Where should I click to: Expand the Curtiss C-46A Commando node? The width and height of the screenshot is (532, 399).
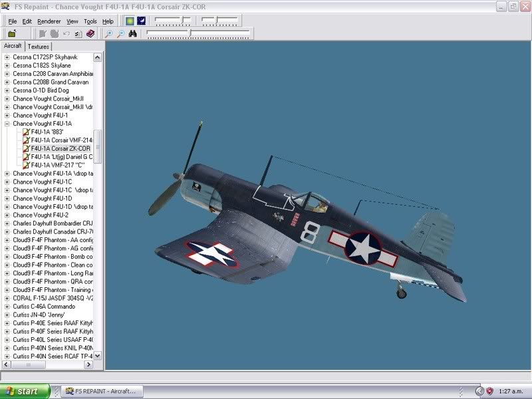tap(7, 307)
